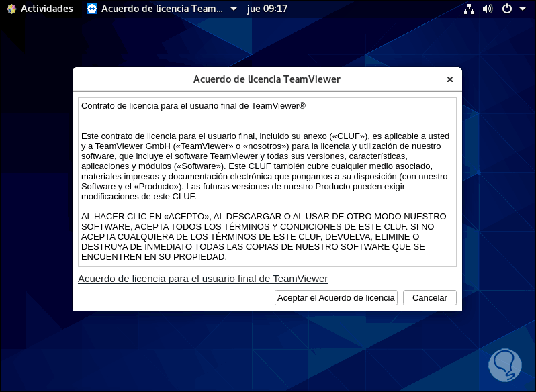Expand the system menu arrow

coord(523,9)
